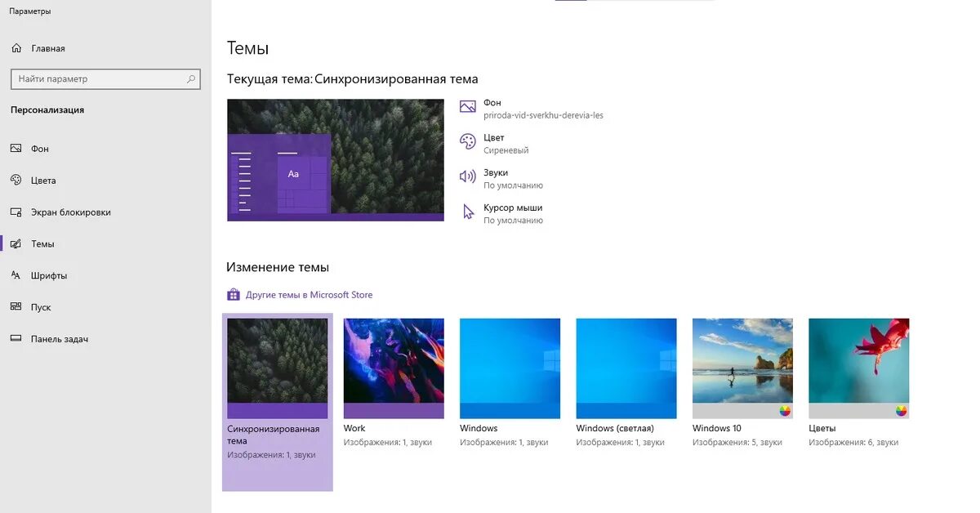Click the search magnifier in Найти параметр
This screenshot has width=980, height=513.
(x=191, y=79)
